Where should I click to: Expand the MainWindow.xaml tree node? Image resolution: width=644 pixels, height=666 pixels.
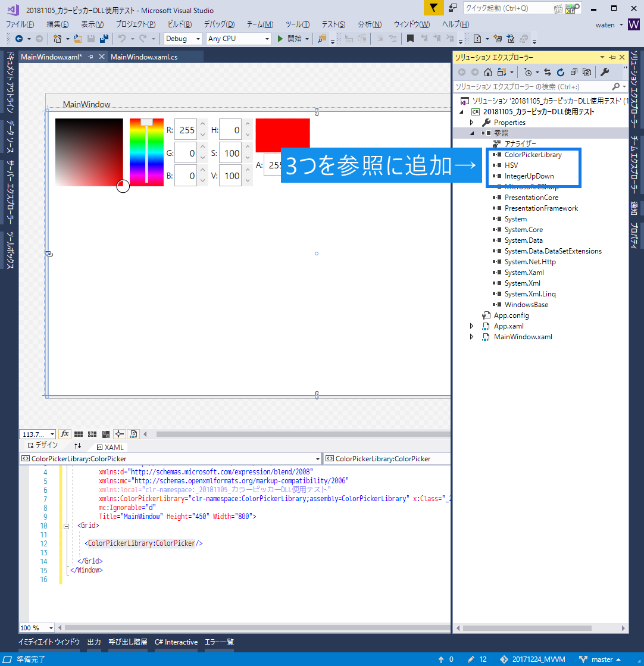[x=471, y=337]
